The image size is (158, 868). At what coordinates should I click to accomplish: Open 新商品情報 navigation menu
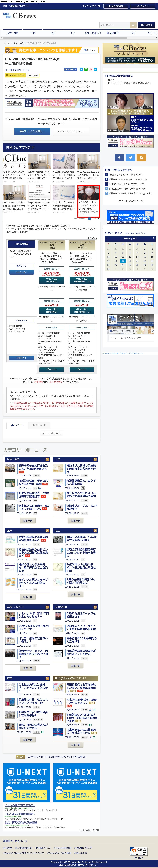tap(113, 33)
